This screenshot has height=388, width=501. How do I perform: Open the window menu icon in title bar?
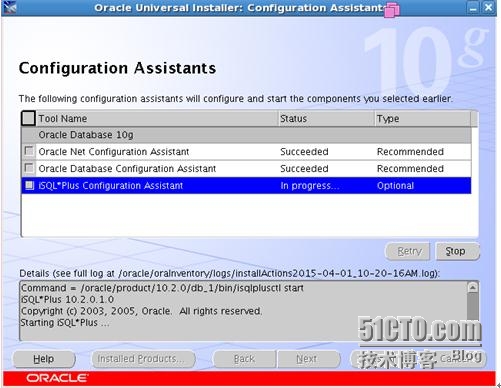tap(10, 7)
